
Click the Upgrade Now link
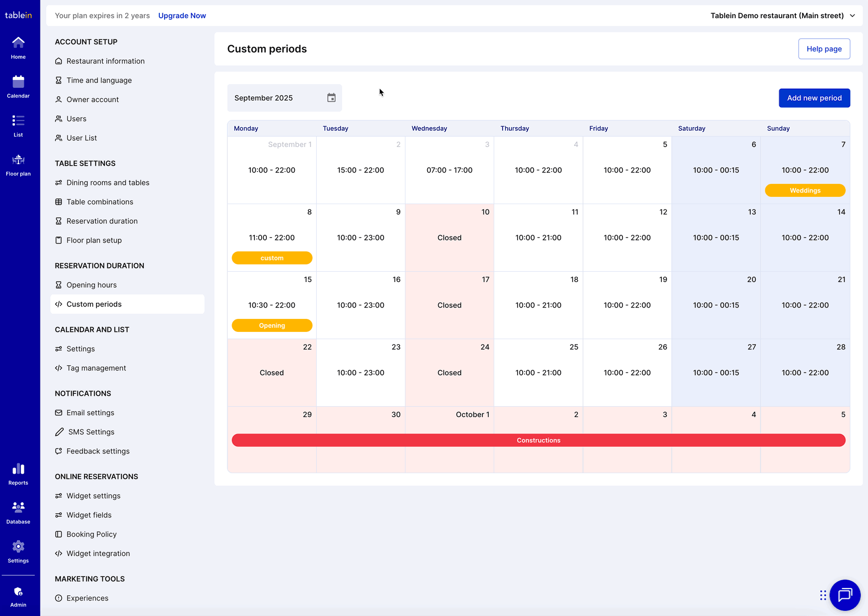pyautogui.click(x=182, y=16)
